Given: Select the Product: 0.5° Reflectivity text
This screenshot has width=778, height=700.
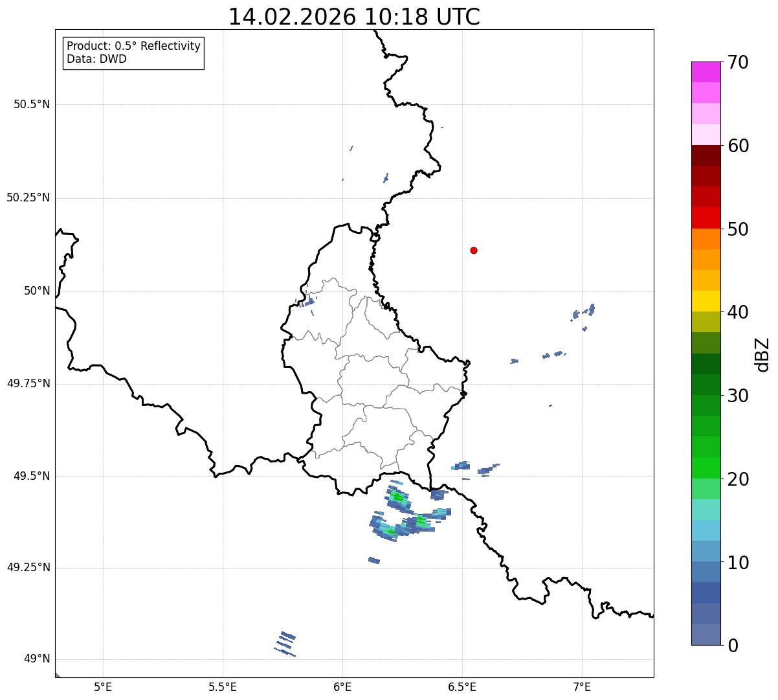Looking at the screenshot, I should pyautogui.click(x=133, y=46).
